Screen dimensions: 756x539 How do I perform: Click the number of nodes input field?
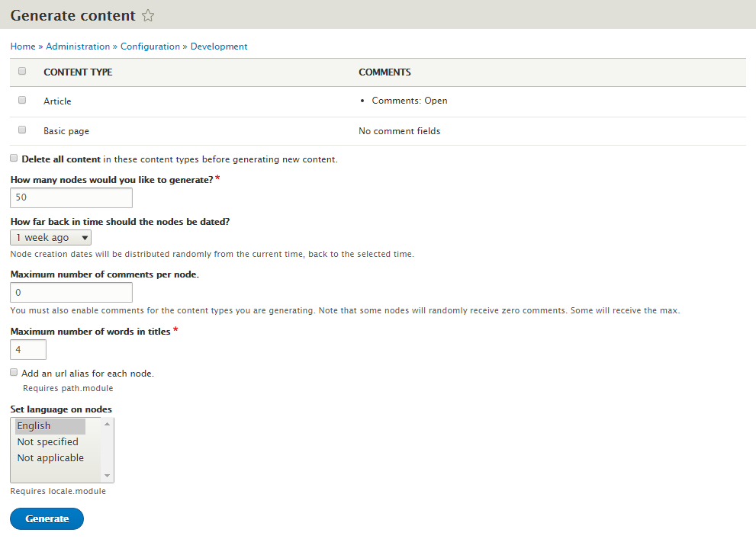click(x=72, y=197)
